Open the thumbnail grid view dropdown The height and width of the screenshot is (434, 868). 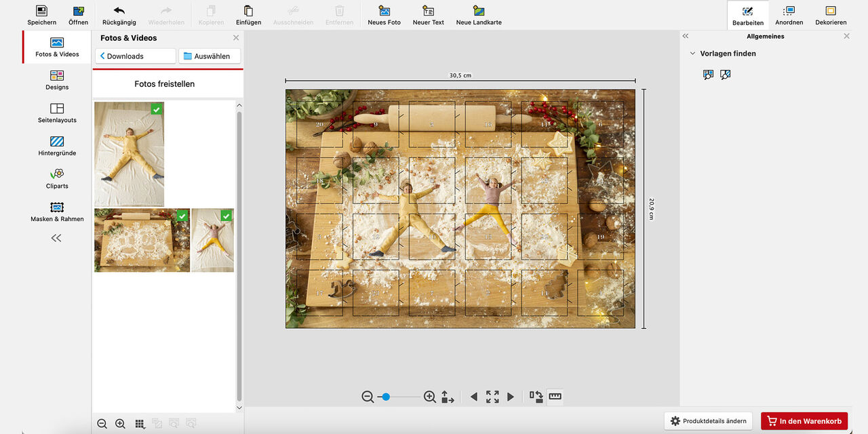[x=140, y=424]
